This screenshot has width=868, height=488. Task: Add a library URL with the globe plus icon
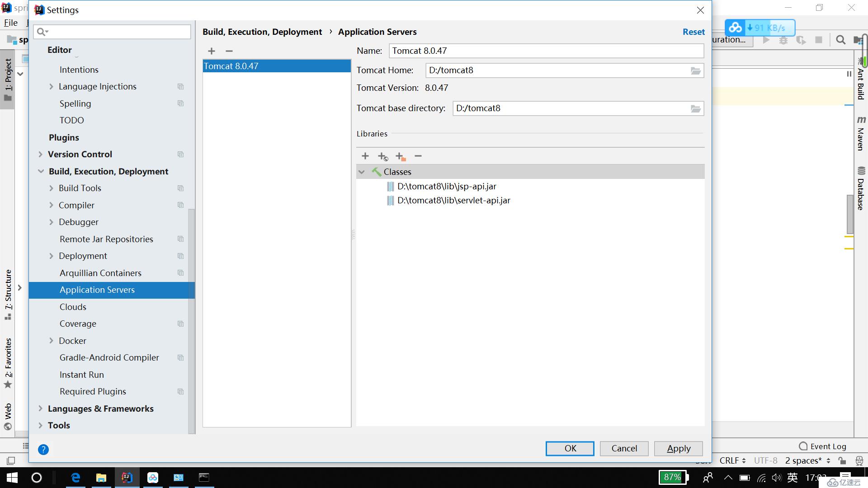[383, 156]
